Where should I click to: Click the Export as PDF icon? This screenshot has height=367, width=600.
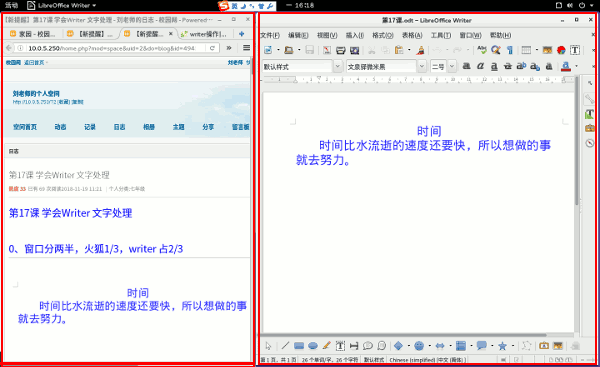point(327,50)
